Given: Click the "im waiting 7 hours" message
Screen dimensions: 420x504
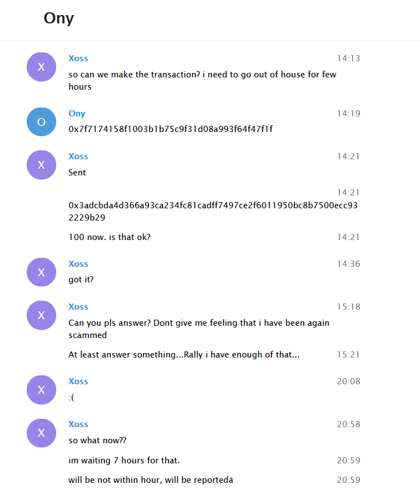Looking at the screenshot, I should coord(124,461).
